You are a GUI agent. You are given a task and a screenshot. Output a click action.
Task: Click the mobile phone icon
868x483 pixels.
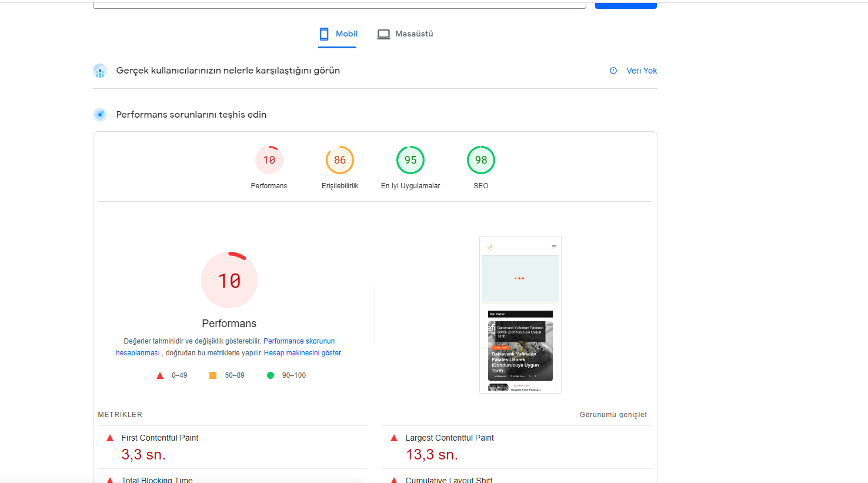(x=324, y=34)
